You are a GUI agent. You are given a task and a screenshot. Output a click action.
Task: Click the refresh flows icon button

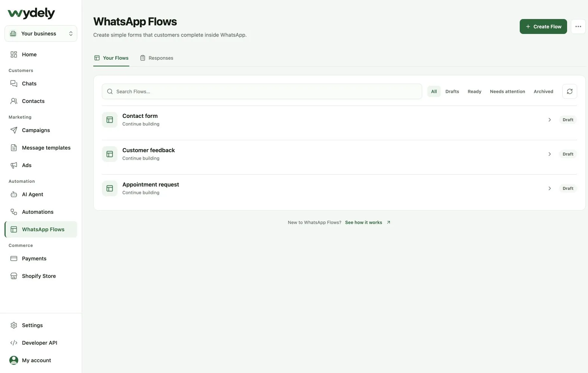(x=570, y=91)
